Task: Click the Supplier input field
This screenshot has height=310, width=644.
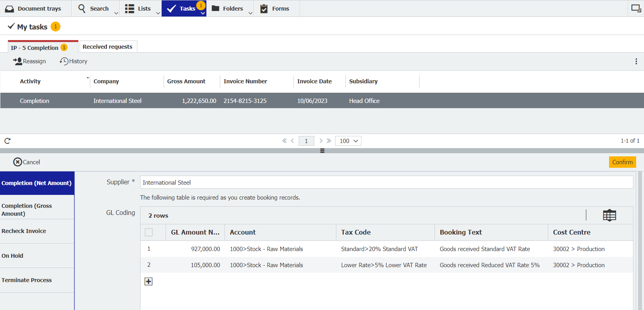Action: pyautogui.click(x=386, y=182)
